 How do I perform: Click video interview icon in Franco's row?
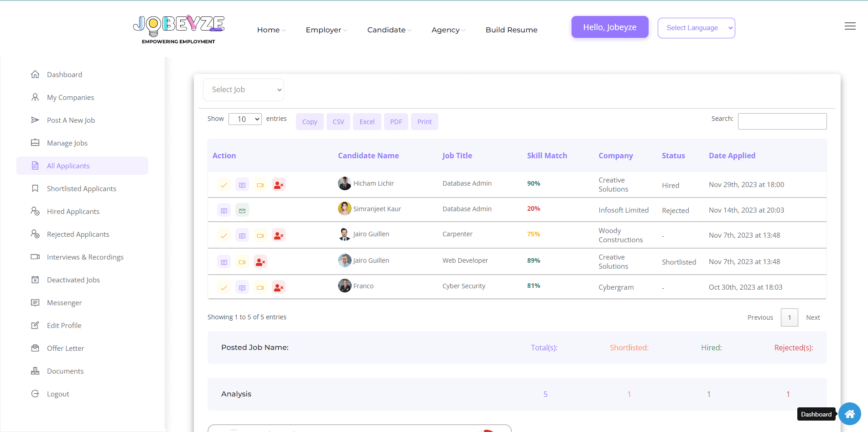pos(260,287)
